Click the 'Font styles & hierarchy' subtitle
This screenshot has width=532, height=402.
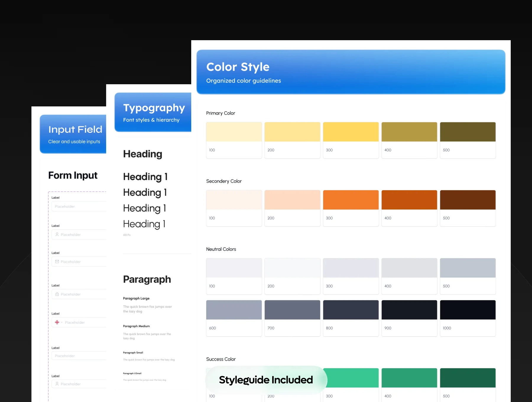point(151,120)
